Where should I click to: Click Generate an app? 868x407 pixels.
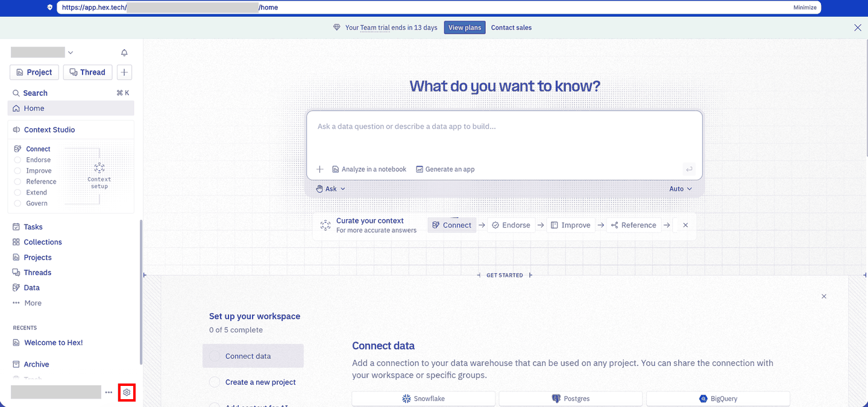pyautogui.click(x=445, y=169)
